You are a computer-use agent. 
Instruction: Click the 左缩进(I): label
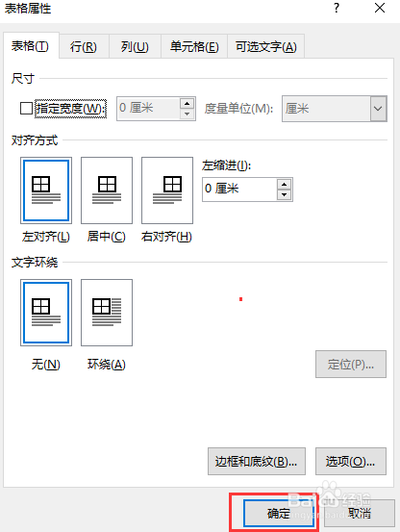click(x=226, y=165)
